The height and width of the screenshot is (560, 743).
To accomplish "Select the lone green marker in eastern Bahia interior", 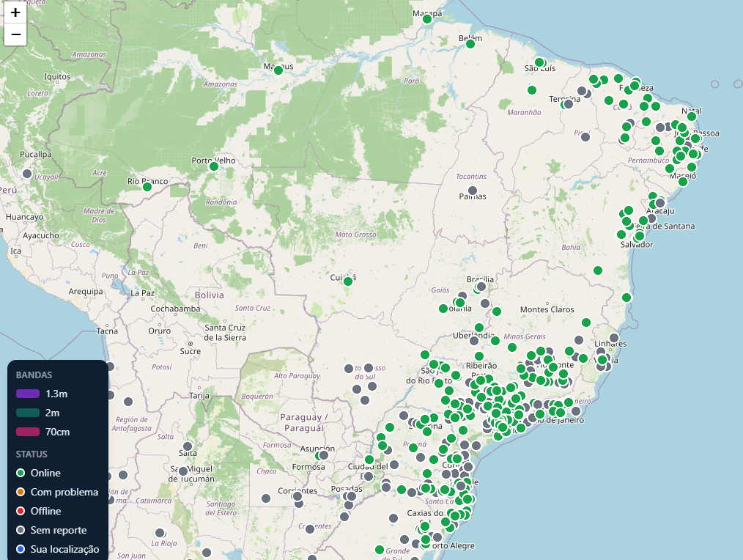I will (598, 270).
